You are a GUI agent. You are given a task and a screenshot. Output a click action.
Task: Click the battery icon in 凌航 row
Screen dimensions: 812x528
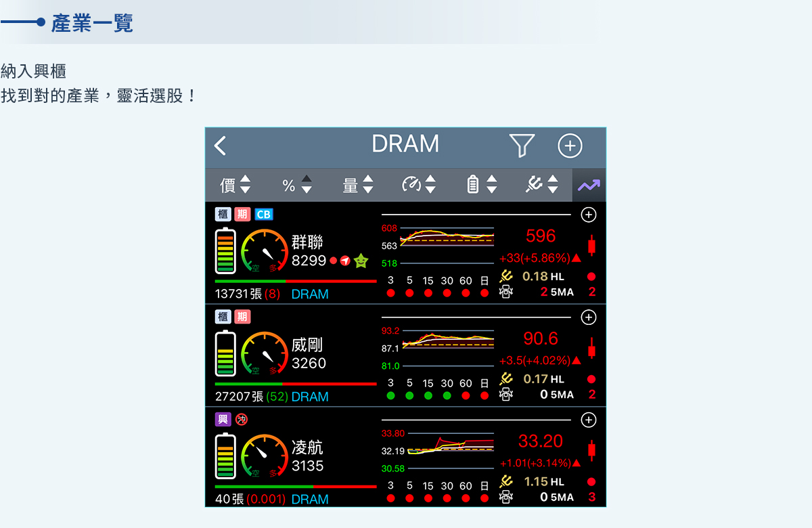pos(225,456)
